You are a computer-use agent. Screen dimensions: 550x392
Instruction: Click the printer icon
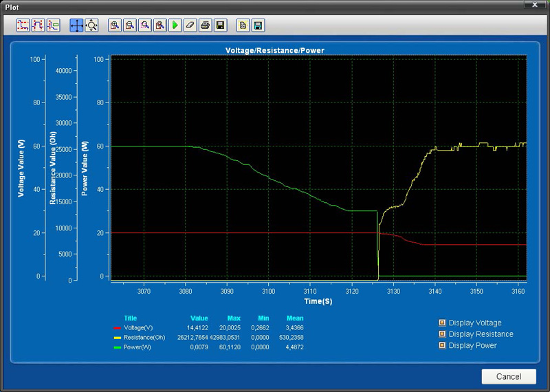205,25
